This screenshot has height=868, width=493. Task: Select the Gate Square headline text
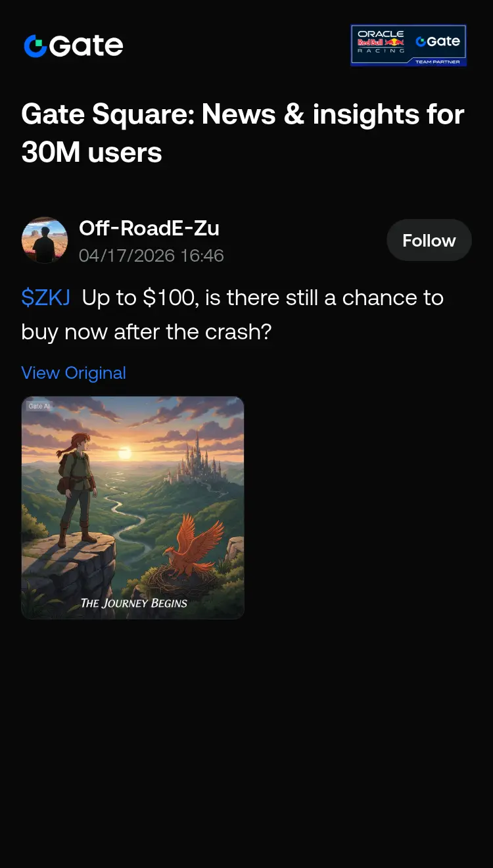tap(243, 133)
